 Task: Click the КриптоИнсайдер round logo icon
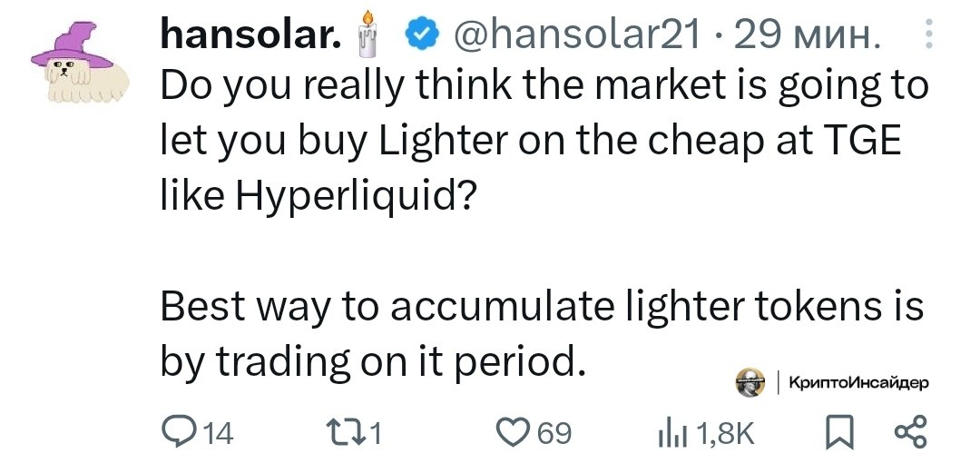tap(749, 384)
